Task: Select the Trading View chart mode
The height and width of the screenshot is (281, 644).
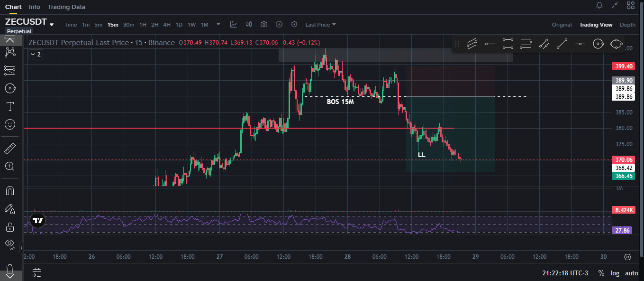Action: click(596, 25)
